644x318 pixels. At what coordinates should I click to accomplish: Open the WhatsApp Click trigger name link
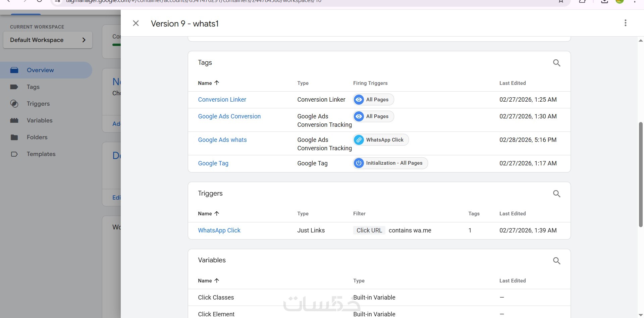tap(219, 230)
